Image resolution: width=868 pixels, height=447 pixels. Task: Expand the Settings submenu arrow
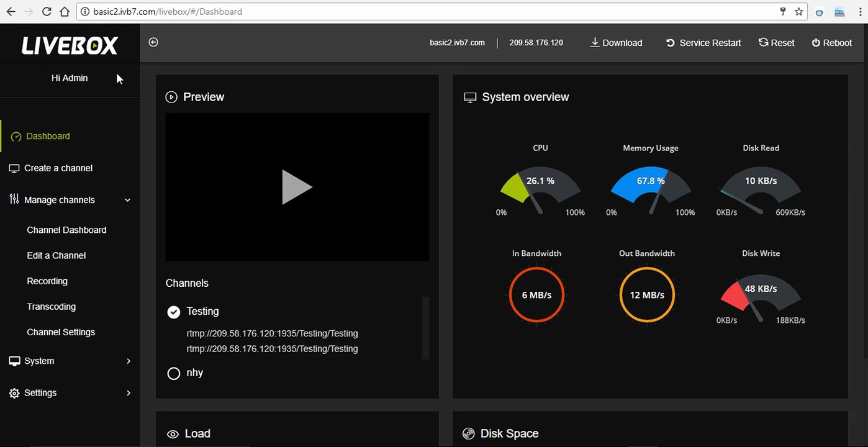point(129,393)
